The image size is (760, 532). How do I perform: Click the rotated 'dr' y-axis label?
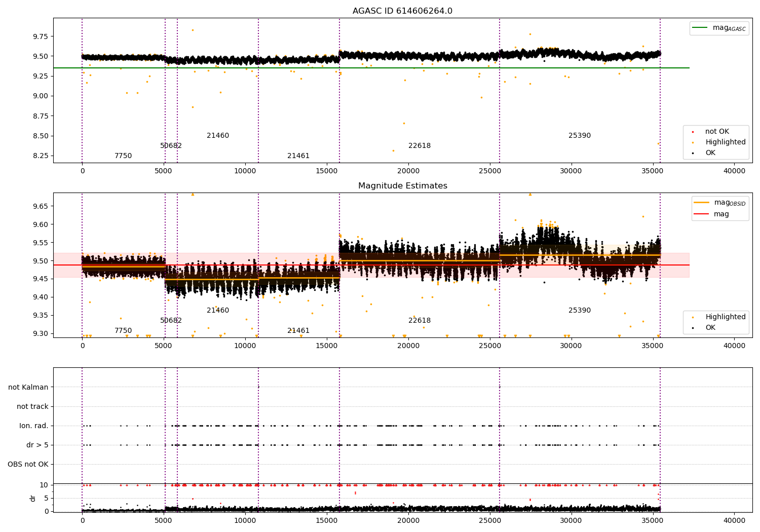(33, 498)
